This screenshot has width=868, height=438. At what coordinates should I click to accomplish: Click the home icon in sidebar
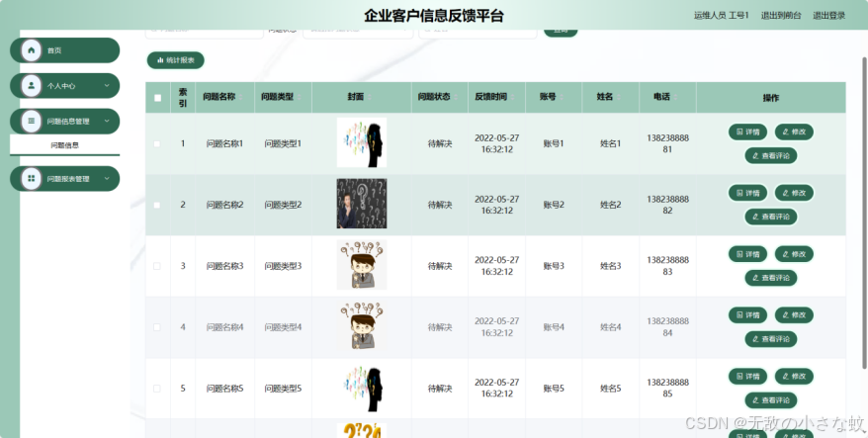[x=32, y=50]
